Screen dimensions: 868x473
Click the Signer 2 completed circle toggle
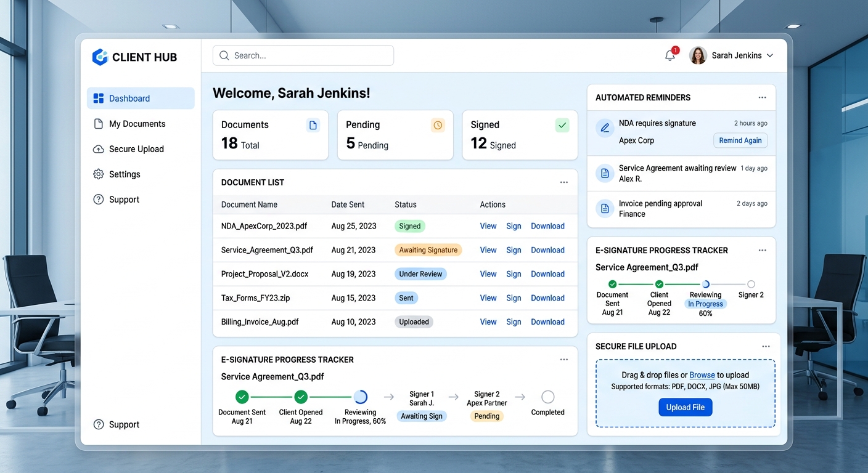[750, 285]
